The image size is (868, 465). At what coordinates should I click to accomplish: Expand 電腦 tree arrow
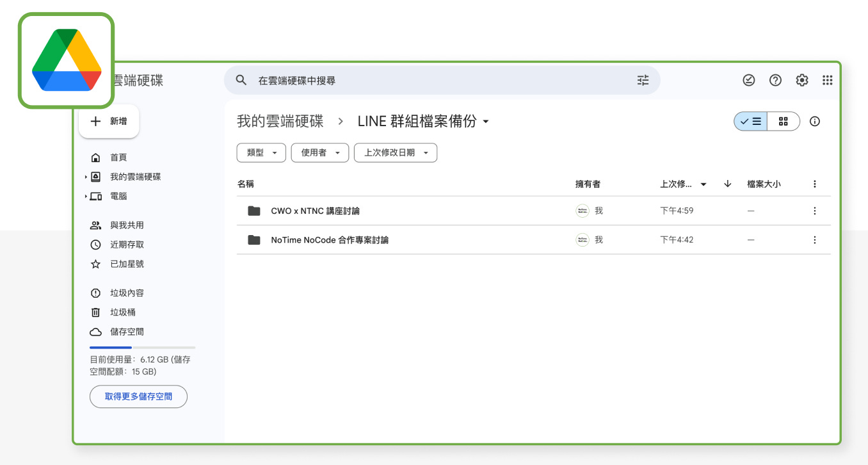click(x=86, y=196)
